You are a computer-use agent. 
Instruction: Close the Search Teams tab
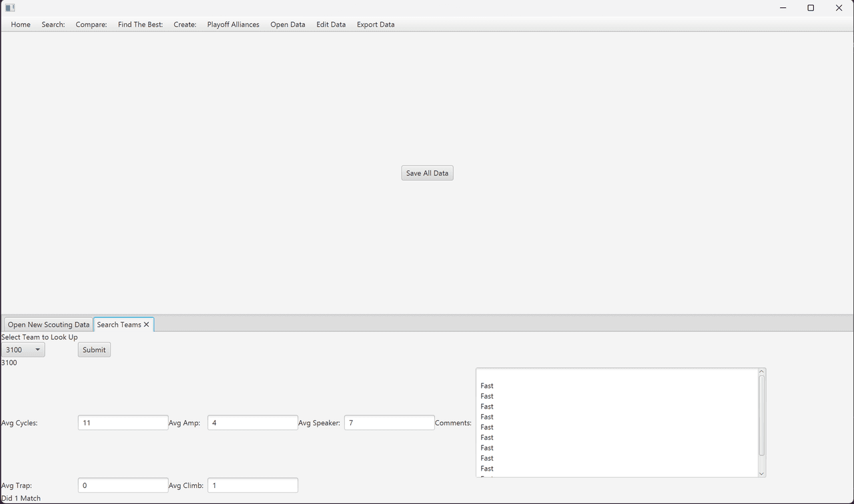(x=146, y=325)
